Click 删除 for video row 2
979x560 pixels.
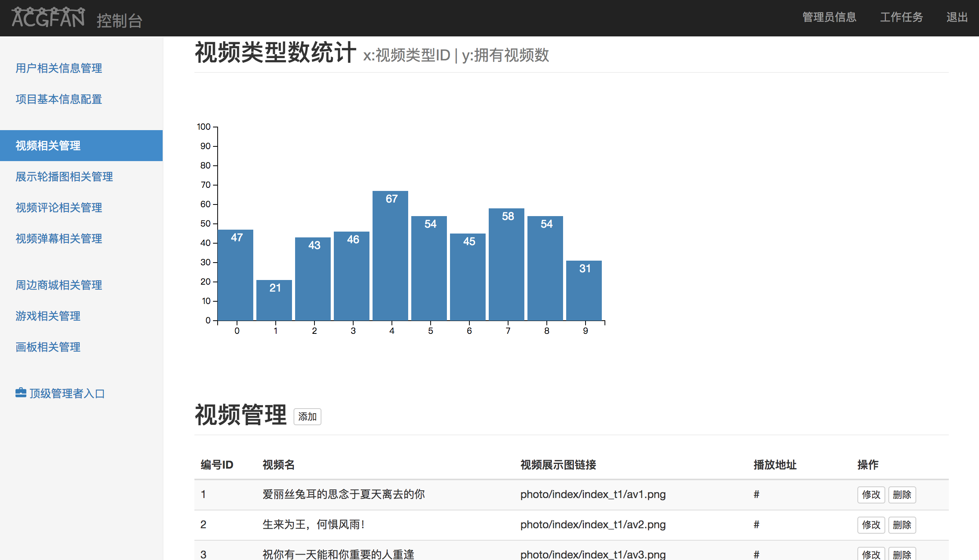[x=902, y=525]
